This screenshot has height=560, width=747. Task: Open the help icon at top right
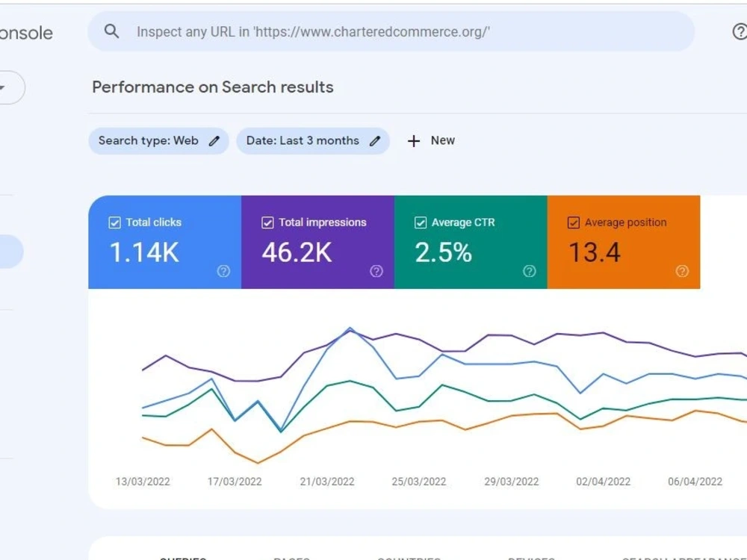(x=740, y=32)
